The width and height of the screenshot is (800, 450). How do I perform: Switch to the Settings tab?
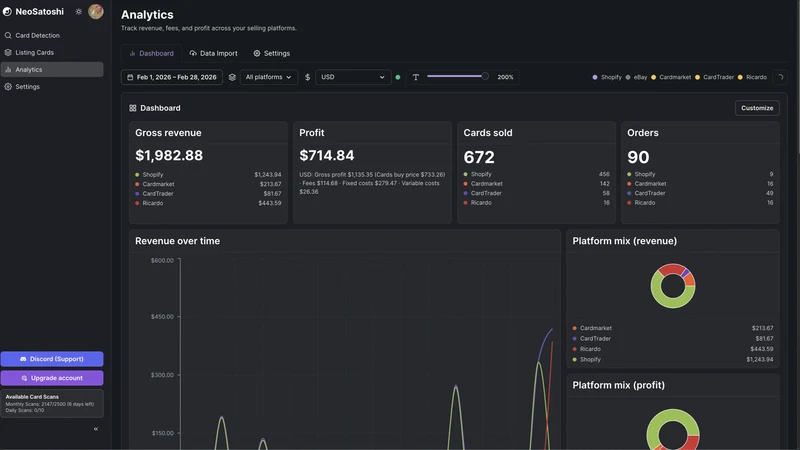271,53
